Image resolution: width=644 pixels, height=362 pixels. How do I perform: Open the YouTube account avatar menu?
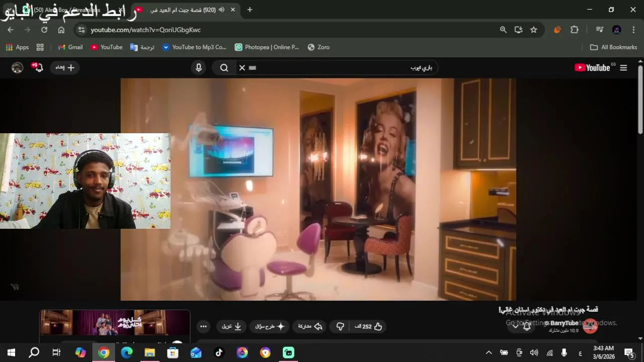point(18,68)
